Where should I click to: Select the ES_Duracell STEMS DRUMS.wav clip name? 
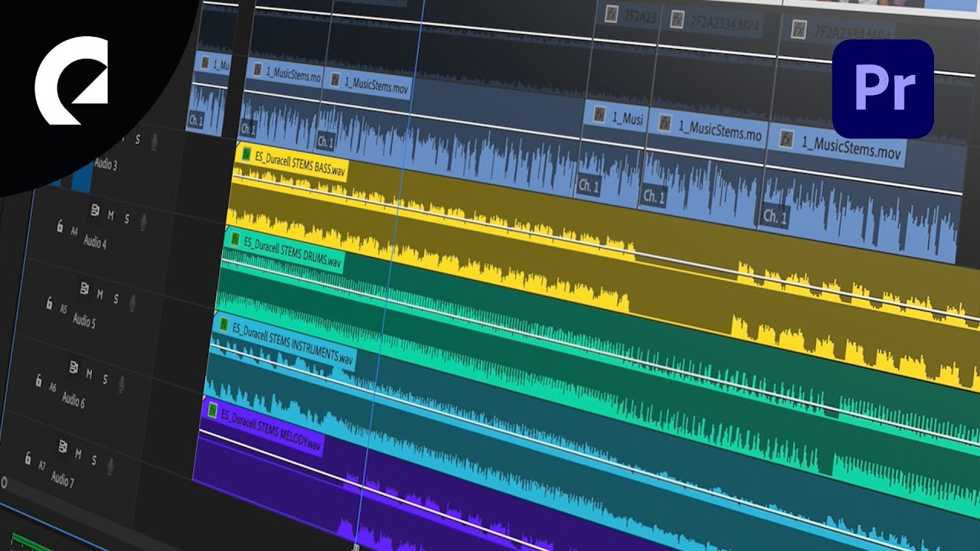(x=291, y=252)
